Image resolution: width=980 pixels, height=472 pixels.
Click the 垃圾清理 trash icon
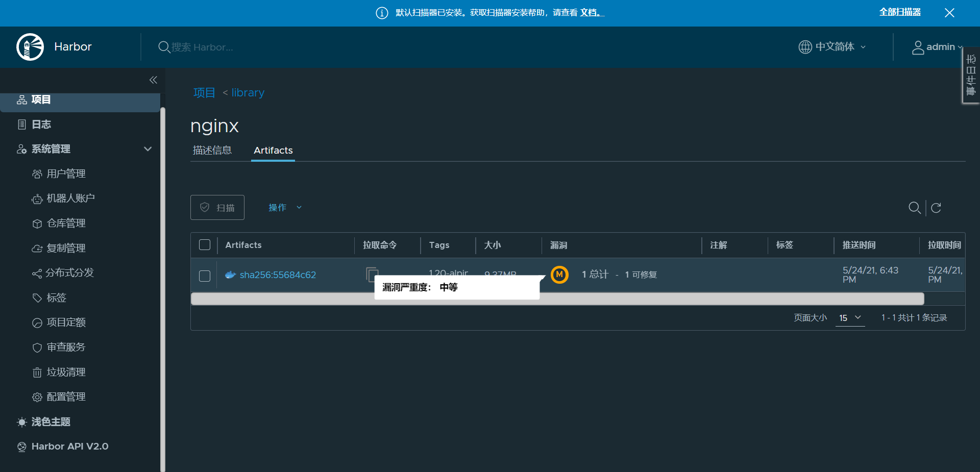[x=37, y=372]
